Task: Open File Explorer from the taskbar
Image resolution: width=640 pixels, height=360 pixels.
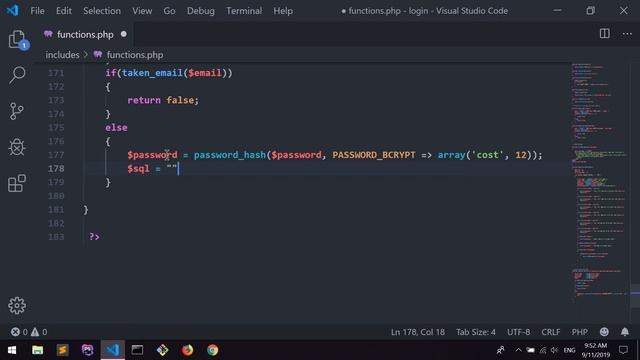Action: point(38,350)
